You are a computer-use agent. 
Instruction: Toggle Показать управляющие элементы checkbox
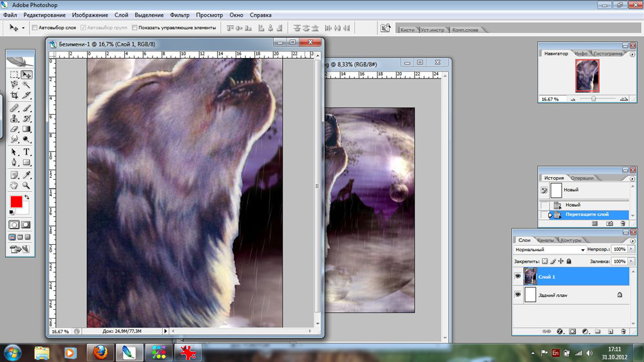[135, 28]
